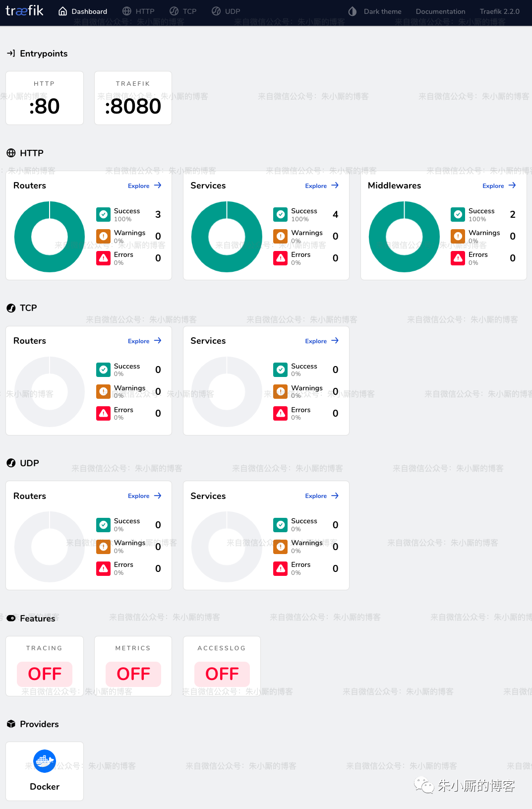Open the Documentation link
This screenshot has width=532, height=809.
440,11
